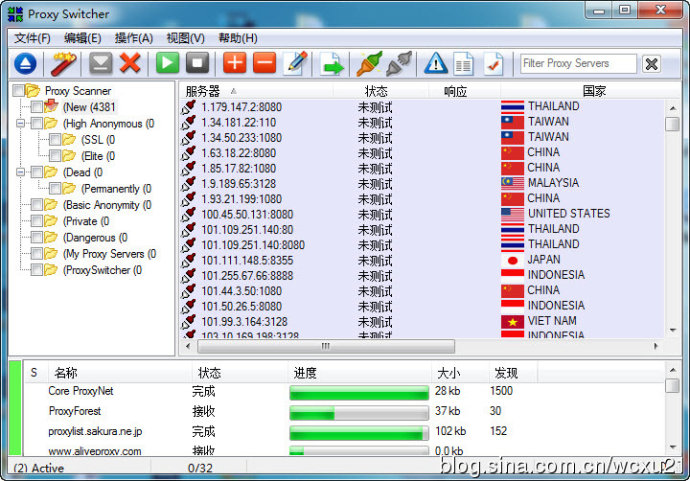Click the red X delete icon

tap(130, 63)
